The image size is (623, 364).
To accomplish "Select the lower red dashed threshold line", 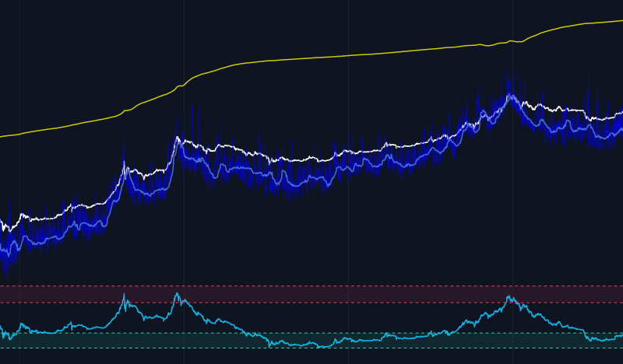I will click(311, 303).
